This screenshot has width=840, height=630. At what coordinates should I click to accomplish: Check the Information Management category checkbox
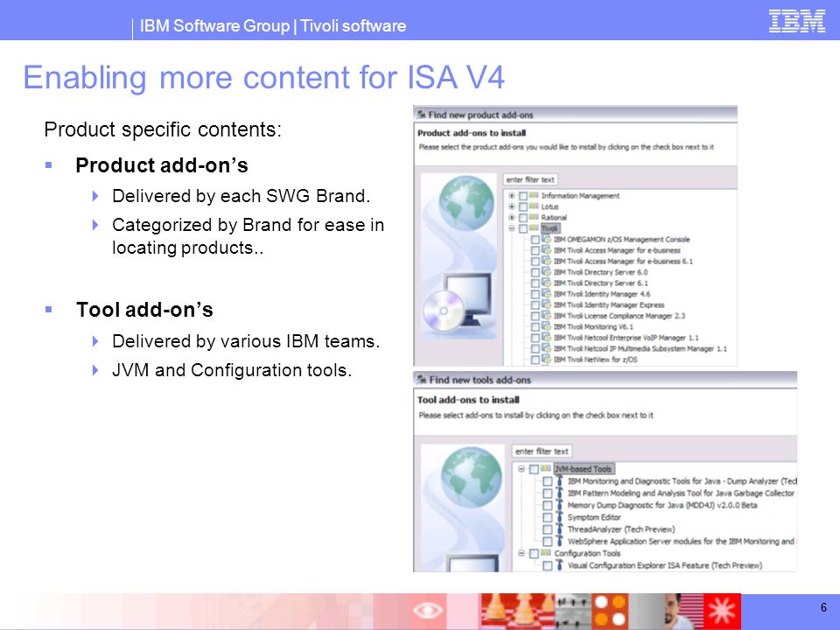523,195
